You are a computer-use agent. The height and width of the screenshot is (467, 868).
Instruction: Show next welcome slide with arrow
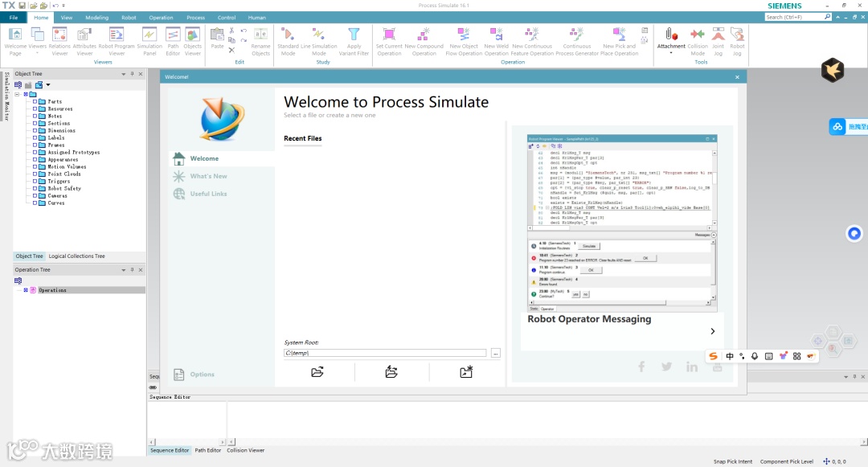(x=712, y=331)
